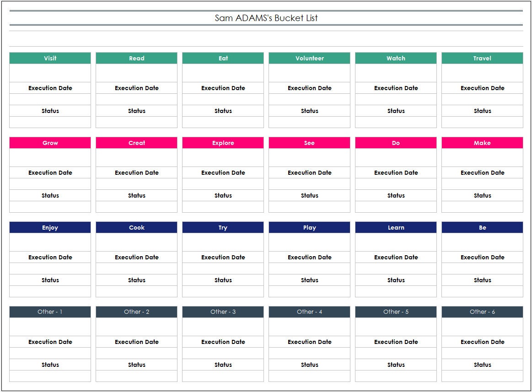Select the Cook category header
Viewport: 532px width, 392px height.
pos(136,227)
